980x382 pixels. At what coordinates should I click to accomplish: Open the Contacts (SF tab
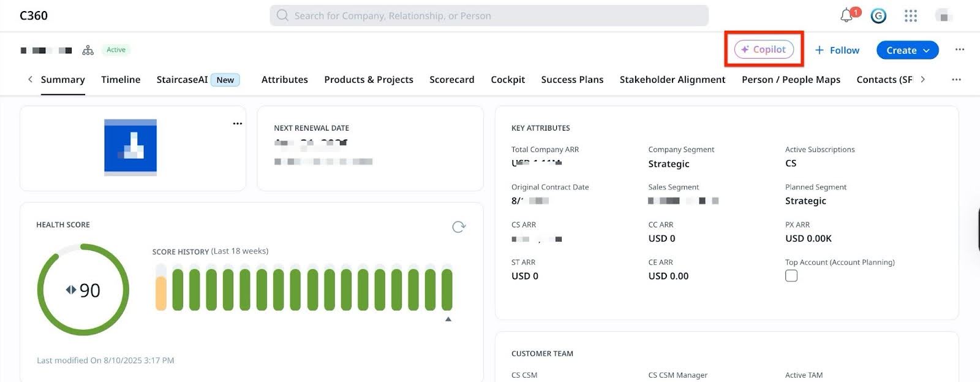[x=884, y=80]
